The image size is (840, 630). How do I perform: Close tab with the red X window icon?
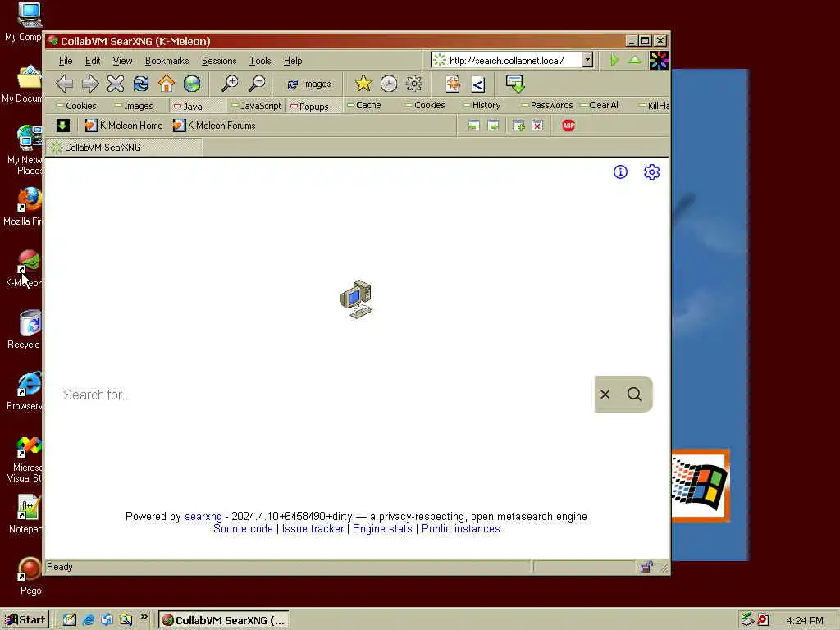click(x=537, y=126)
